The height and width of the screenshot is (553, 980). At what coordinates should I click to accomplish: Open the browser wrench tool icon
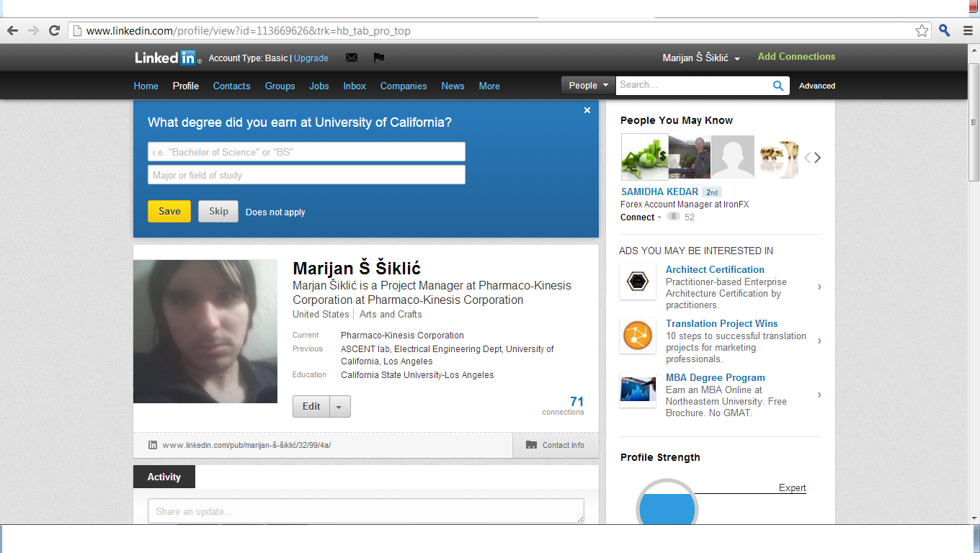point(945,30)
